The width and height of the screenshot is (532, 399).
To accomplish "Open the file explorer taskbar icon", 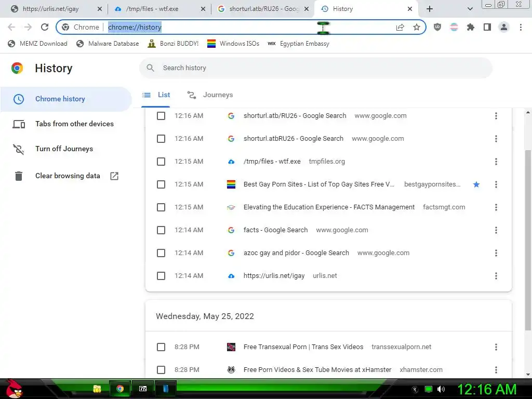I will pyautogui.click(x=97, y=389).
